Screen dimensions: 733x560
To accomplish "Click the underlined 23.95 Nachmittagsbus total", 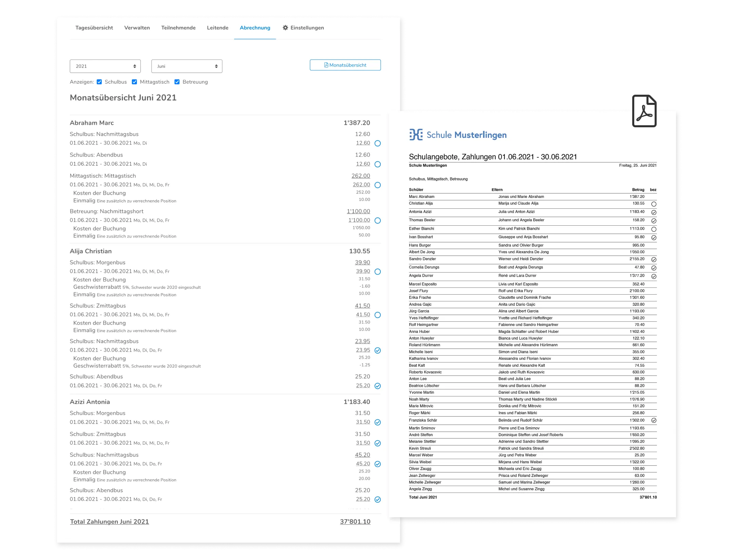I will pos(362,341).
